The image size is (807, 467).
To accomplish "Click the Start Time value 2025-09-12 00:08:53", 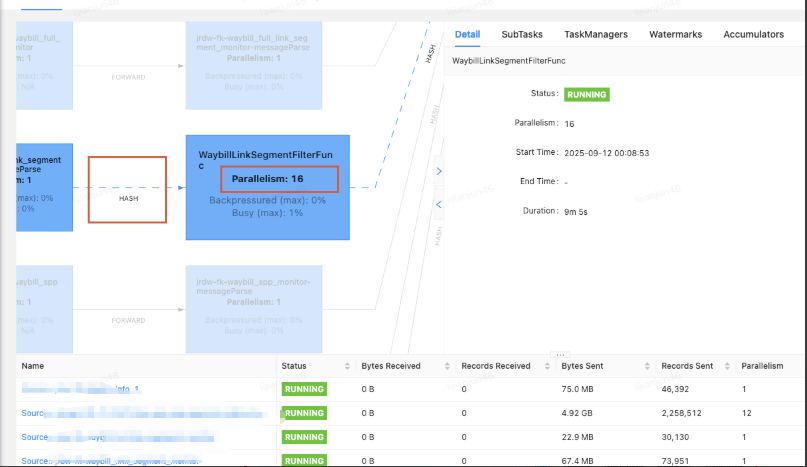I will 606,153.
